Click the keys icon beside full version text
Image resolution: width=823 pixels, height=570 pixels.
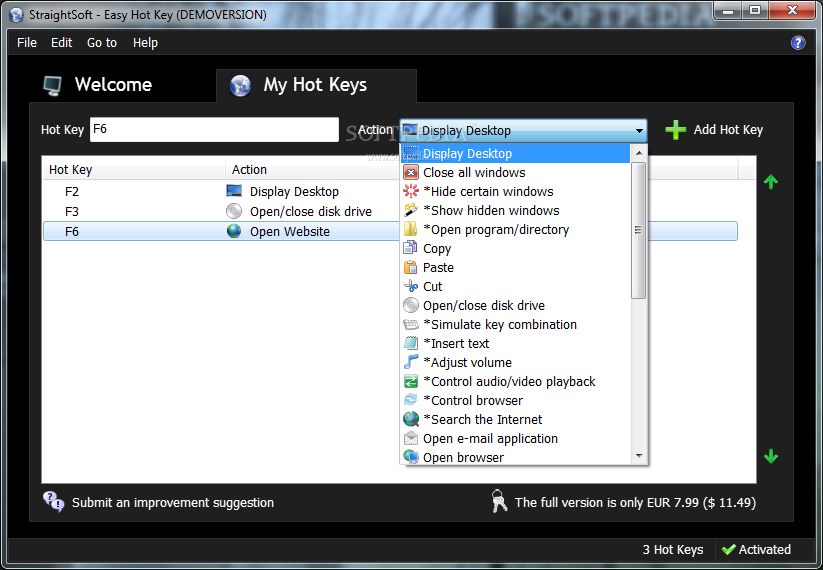point(499,501)
